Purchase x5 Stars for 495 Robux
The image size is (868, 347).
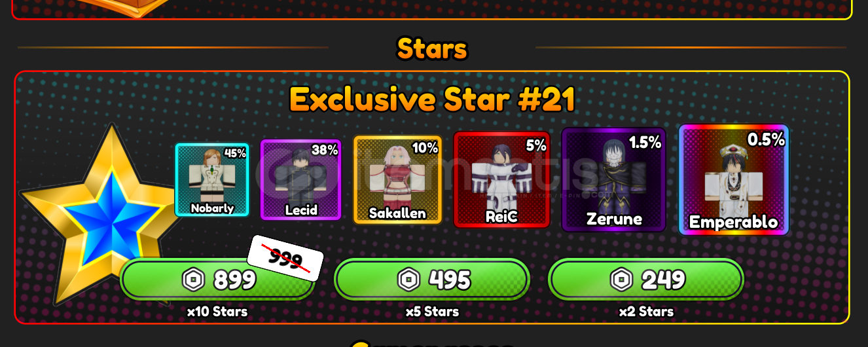(432, 280)
